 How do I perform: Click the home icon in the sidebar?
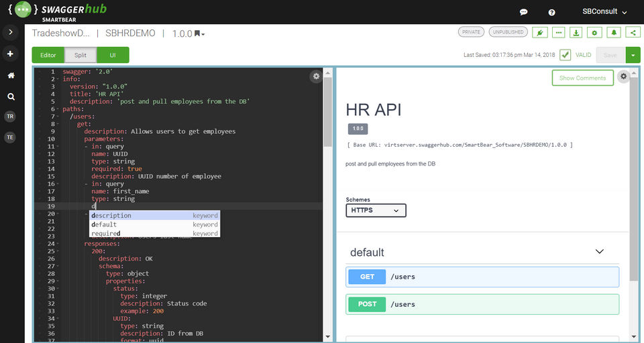point(10,75)
